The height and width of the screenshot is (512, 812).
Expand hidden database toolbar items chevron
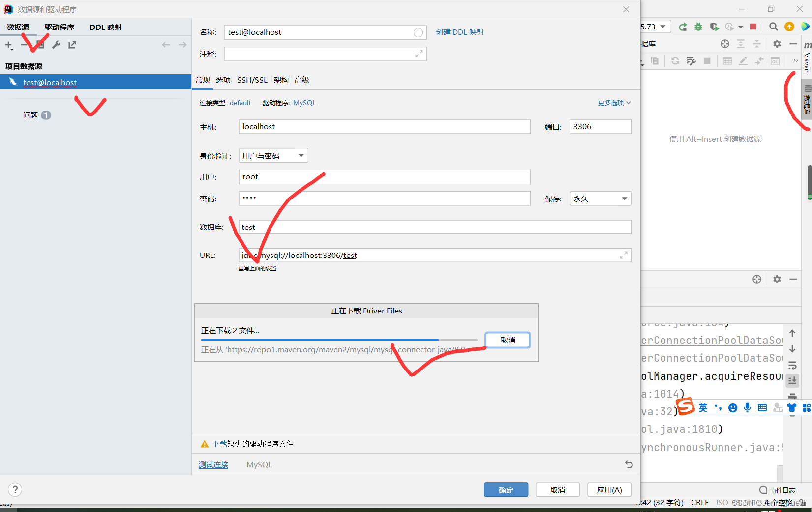pyautogui.click(x=795, y=61)
